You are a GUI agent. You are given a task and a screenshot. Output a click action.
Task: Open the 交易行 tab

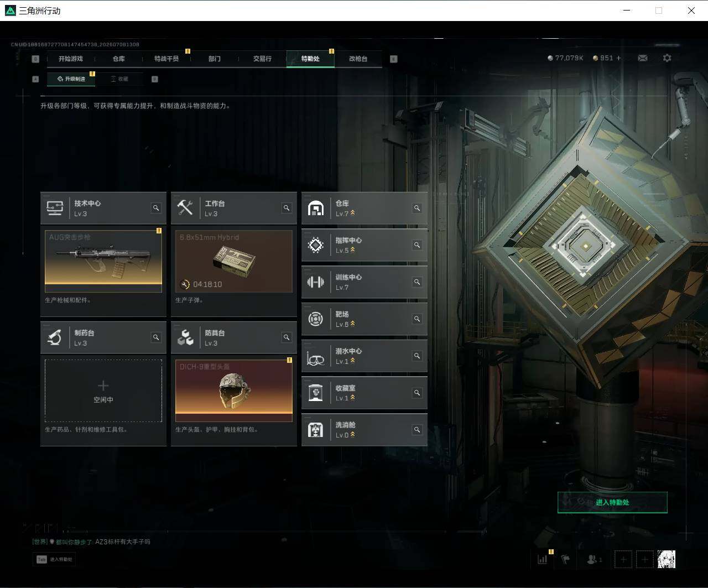[262, 59]
